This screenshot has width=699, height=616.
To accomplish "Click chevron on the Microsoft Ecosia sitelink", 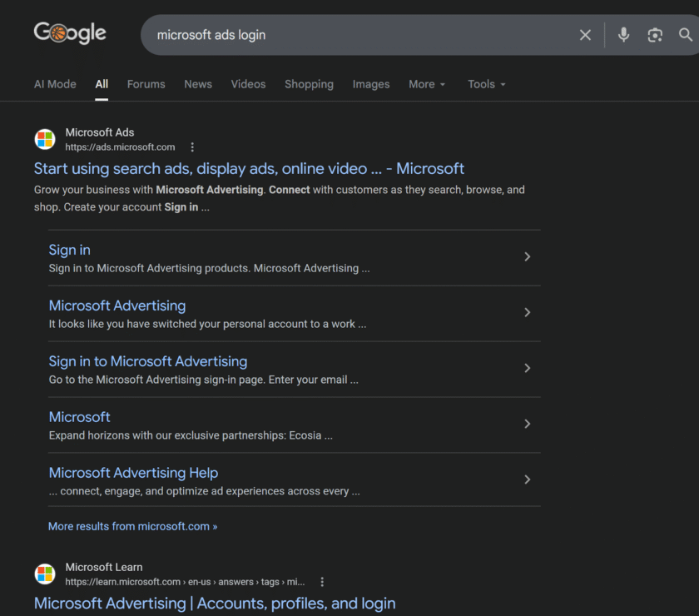I will [x=527, y=424].
